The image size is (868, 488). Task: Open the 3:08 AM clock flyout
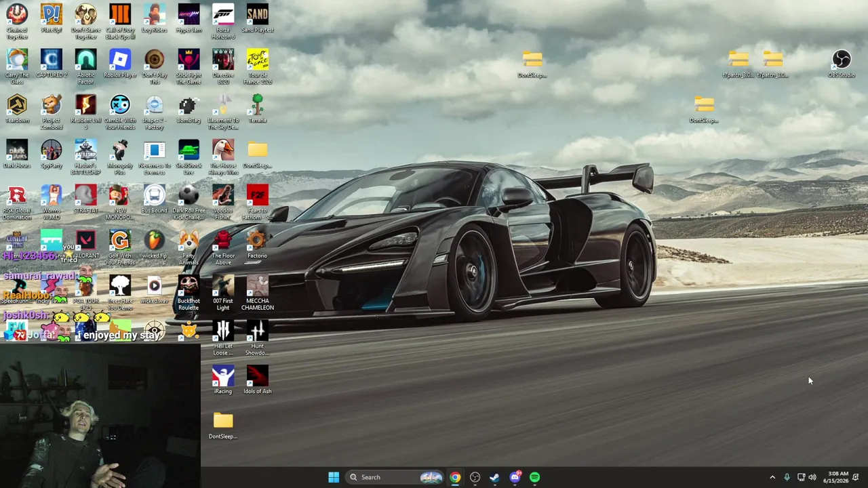pos(837,477)
